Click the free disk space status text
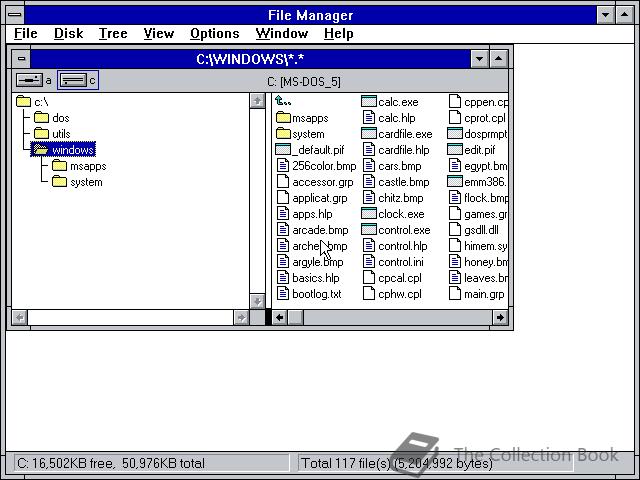640x480 pixels. point(111,463)
